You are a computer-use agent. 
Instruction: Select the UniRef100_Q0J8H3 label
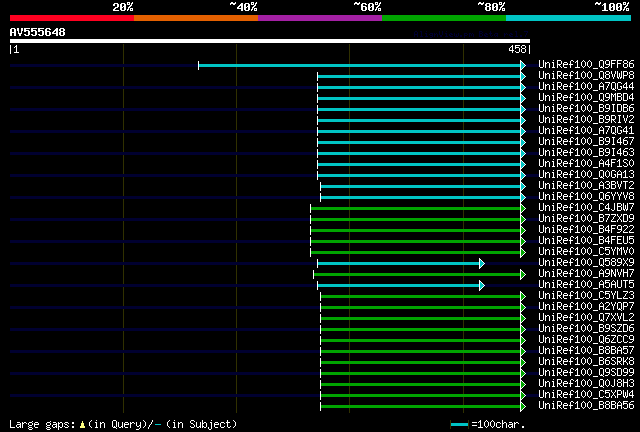pyautogui.click(x=586, y=384)
